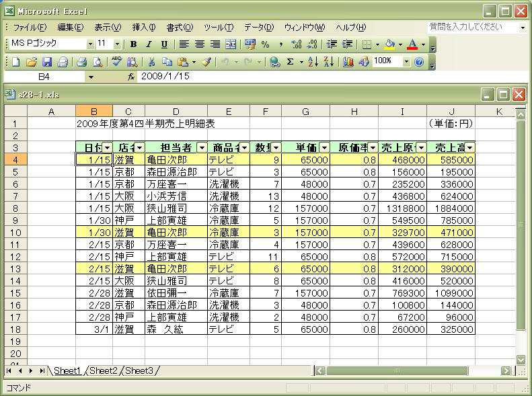Open the 店名 column filter dropdown
This screenshot has height=396, width=532.
139,147
